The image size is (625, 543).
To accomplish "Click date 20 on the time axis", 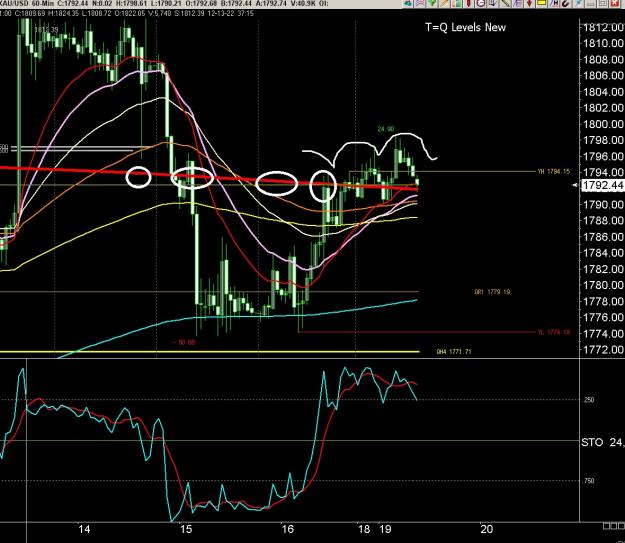I will [486, 529].
